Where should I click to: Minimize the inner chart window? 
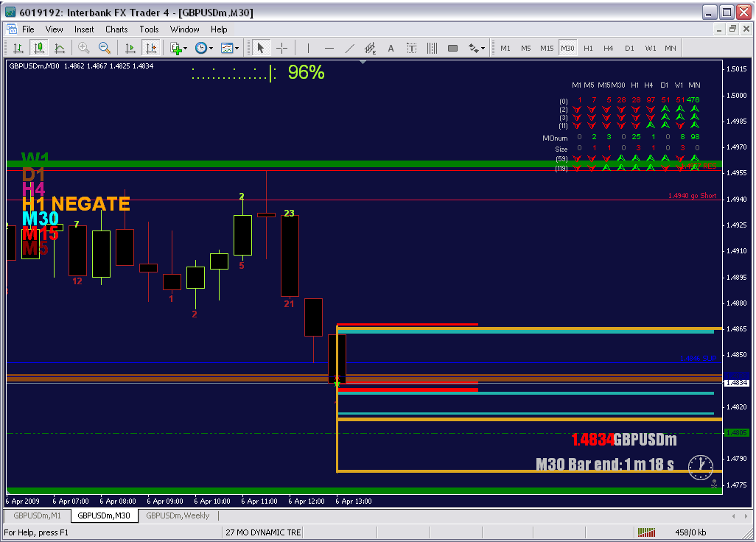click(x=719, y=29)
